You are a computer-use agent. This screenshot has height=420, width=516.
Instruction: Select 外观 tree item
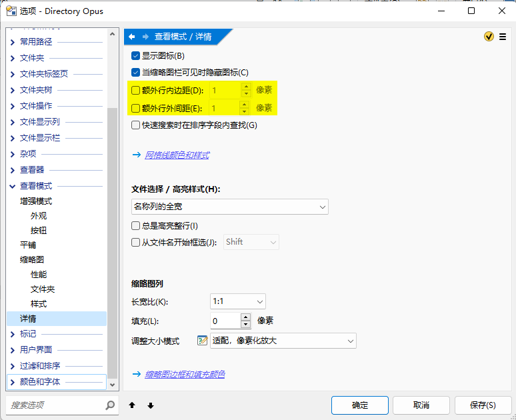point(39,216)
